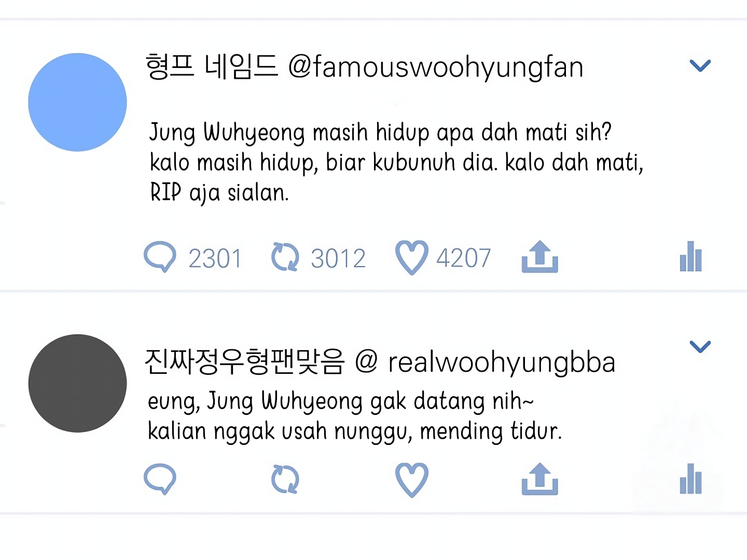Viewport: 747px width, 560px height.
Task: Expand options chevron on famouswoohyungfan tweet
Action: click(700, 65)
